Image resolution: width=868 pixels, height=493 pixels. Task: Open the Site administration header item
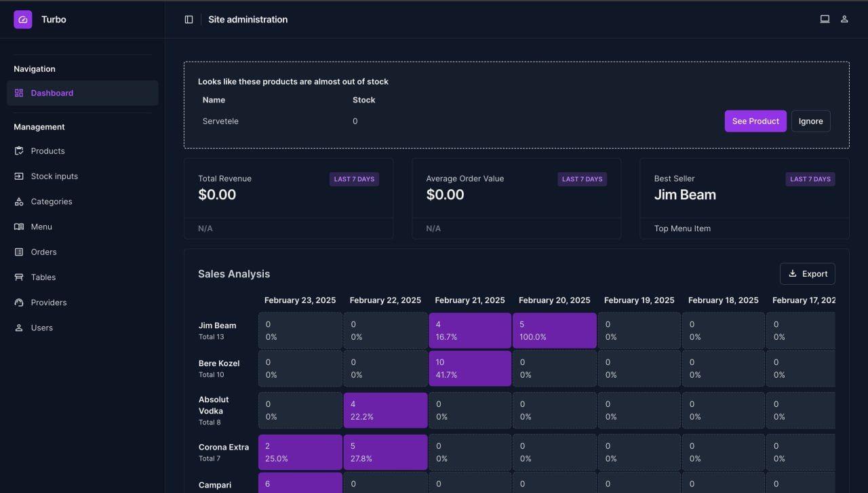(x=248, y=19)
